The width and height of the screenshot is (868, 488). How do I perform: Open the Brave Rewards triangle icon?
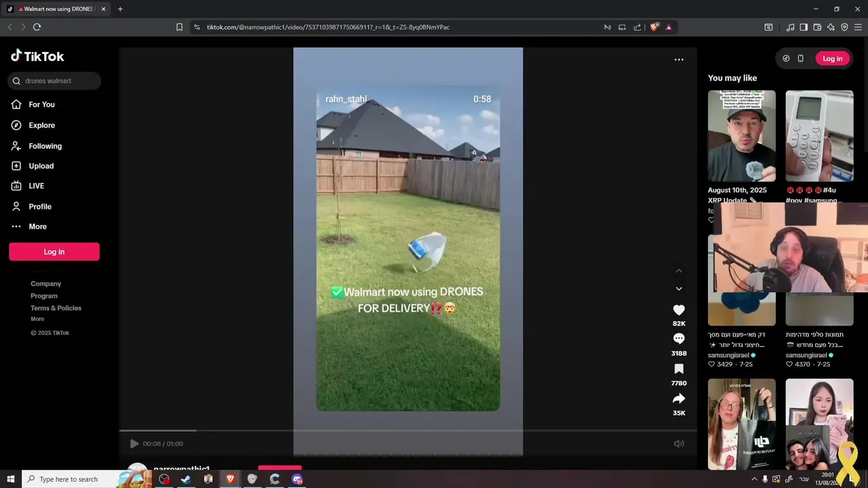tap(669, 27)
